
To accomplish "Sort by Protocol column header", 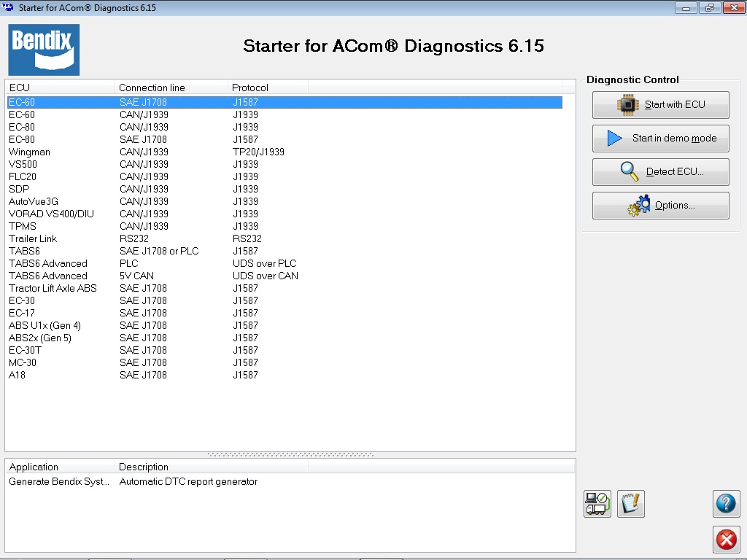I will [x=268, y=87].
